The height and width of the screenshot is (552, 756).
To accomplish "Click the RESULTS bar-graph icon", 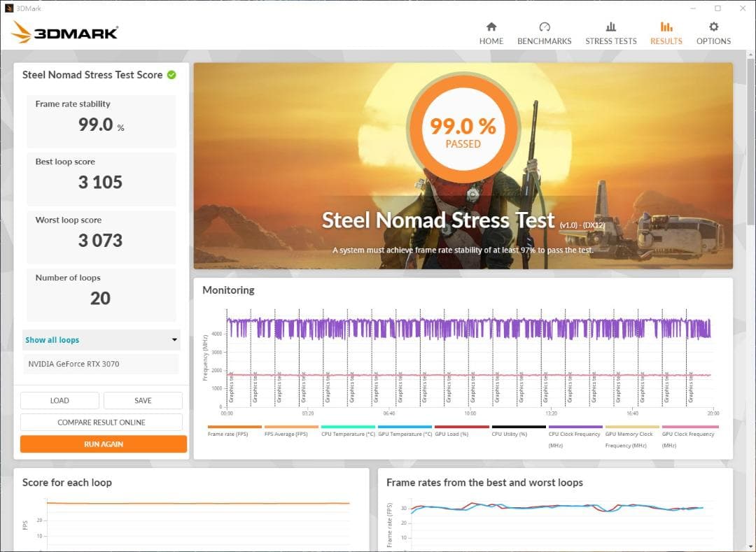I will [x=665, y=26].
